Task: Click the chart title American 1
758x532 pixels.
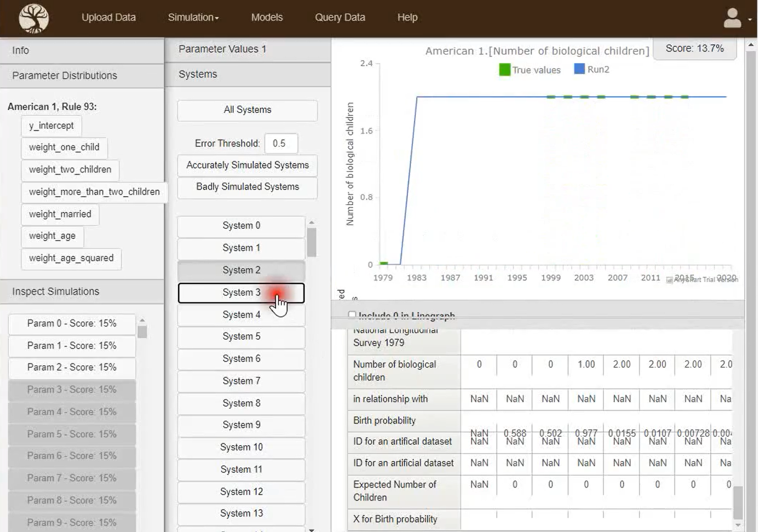Action: tap(537, 51)
